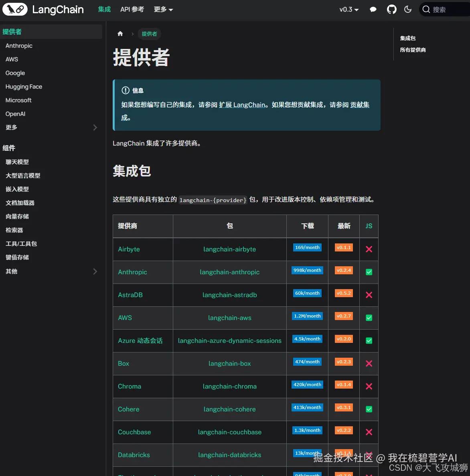Follow the 贡献集成 link
The width and height of the screenshot is (470, 476).
pyautogui.click(x=360, y=105)
